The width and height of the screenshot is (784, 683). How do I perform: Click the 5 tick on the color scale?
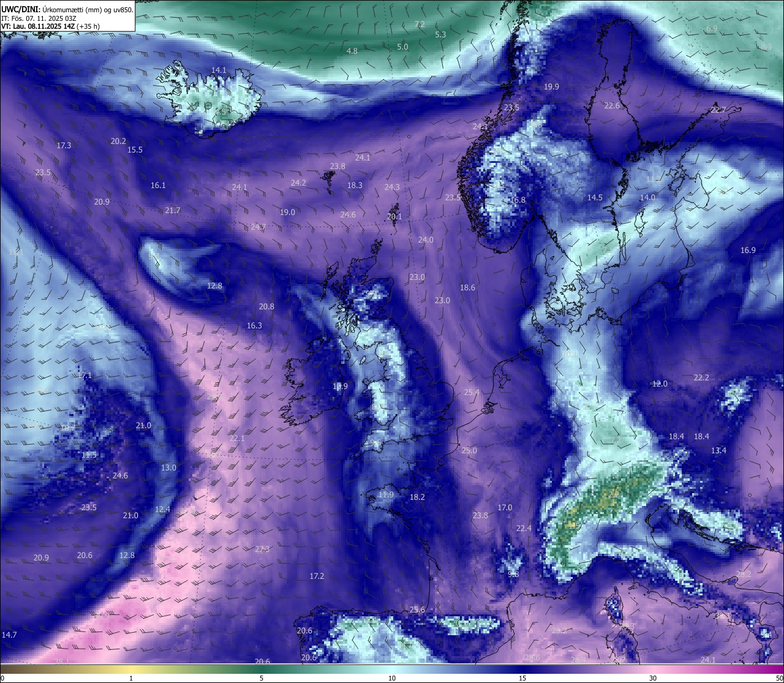262,679
